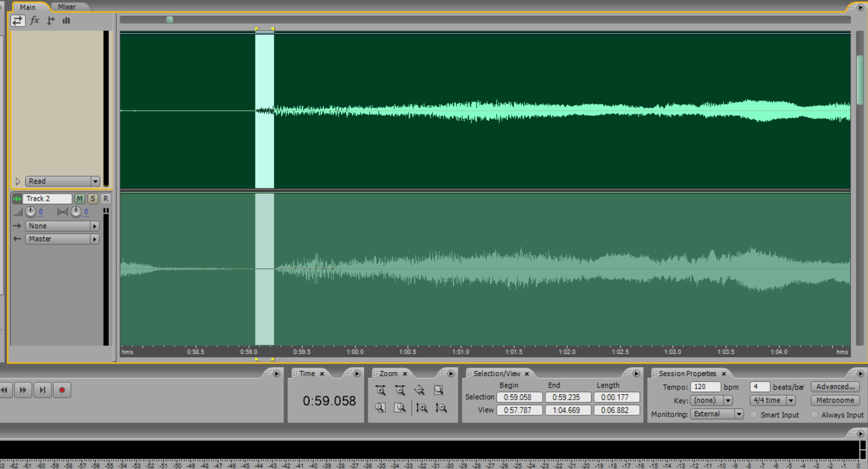Screen dimensions: 868x469
Task: Click the Advanced... button
Action: click(835, 387)
